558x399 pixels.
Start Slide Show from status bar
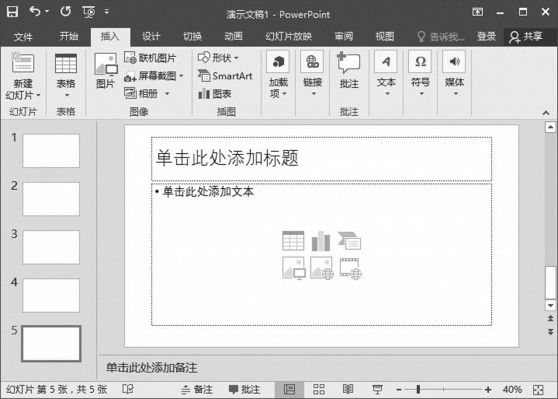[x=377, y=389]
